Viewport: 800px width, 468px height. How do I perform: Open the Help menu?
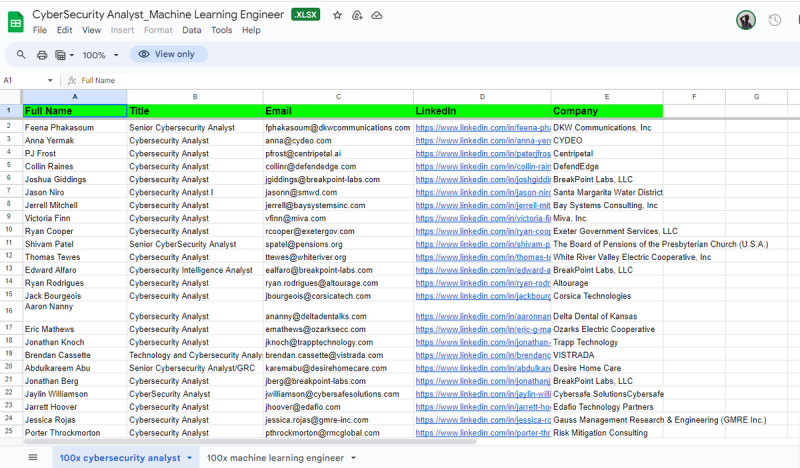click(251, 30)
